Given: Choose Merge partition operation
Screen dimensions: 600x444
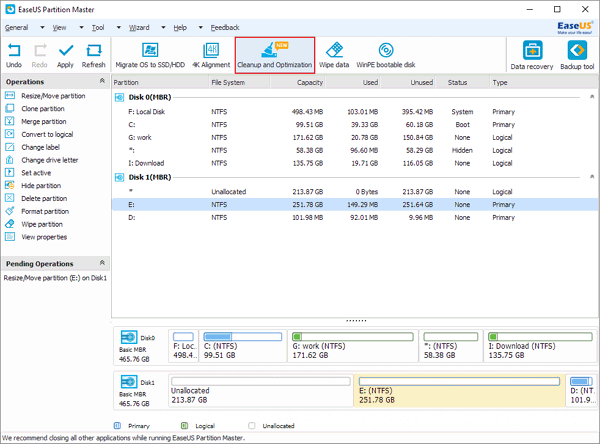Looking at the screenshot, I should click(x=36, y=122).
